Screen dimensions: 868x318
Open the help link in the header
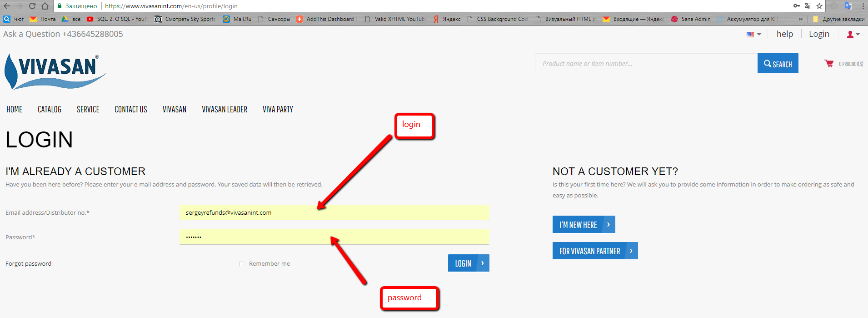(785, 34)
